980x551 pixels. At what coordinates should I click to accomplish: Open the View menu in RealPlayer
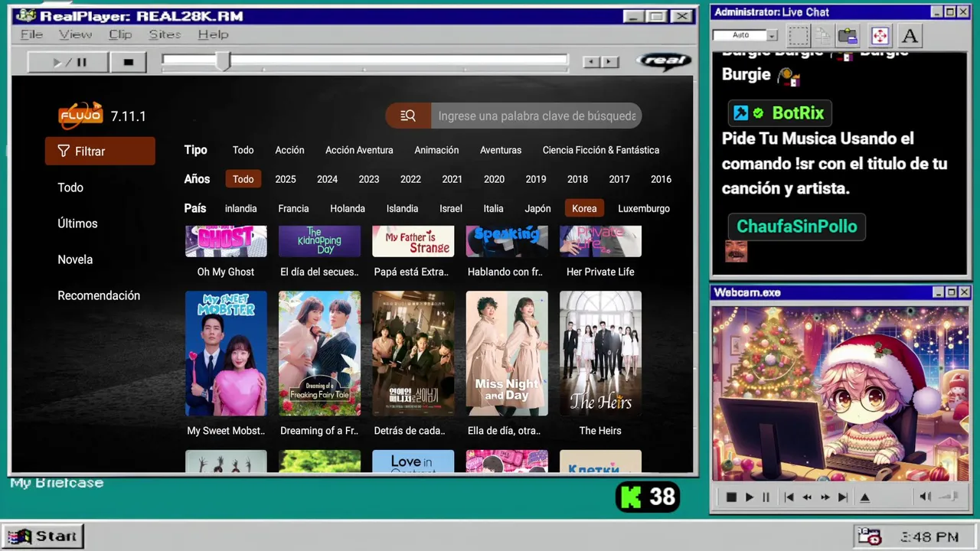[75, 34]
